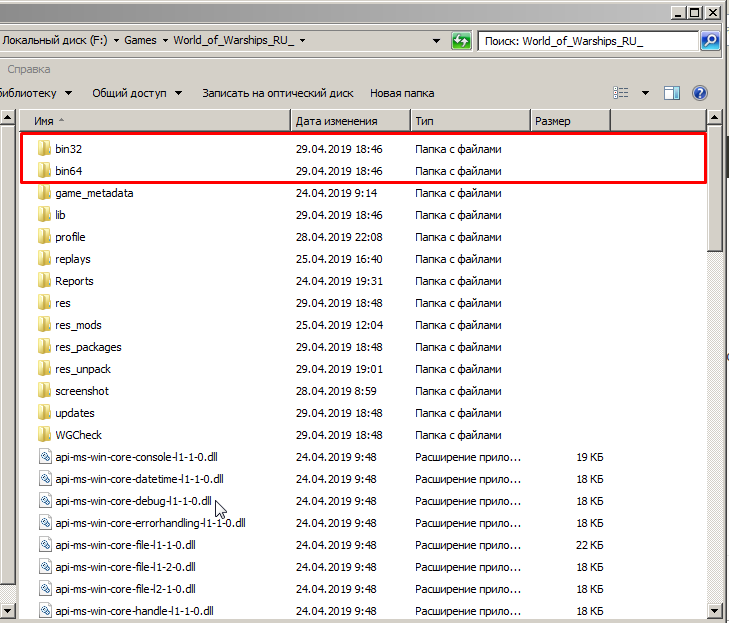Image resolution: width=729 pixels, height=623 pixels.
Task: Sort by the Имя column header
Action: coord(155,121)
